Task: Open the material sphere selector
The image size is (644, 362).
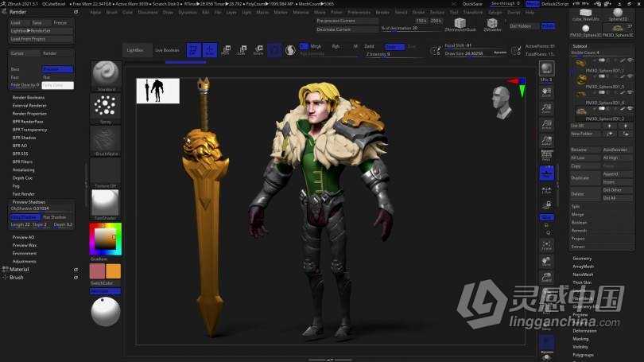Action: tap(106, 204)
